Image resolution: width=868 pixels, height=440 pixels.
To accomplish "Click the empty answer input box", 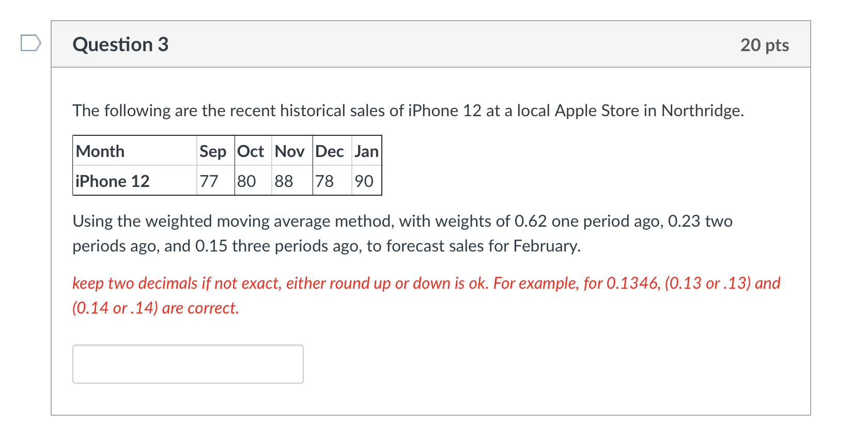I will (x=188, y=364).
